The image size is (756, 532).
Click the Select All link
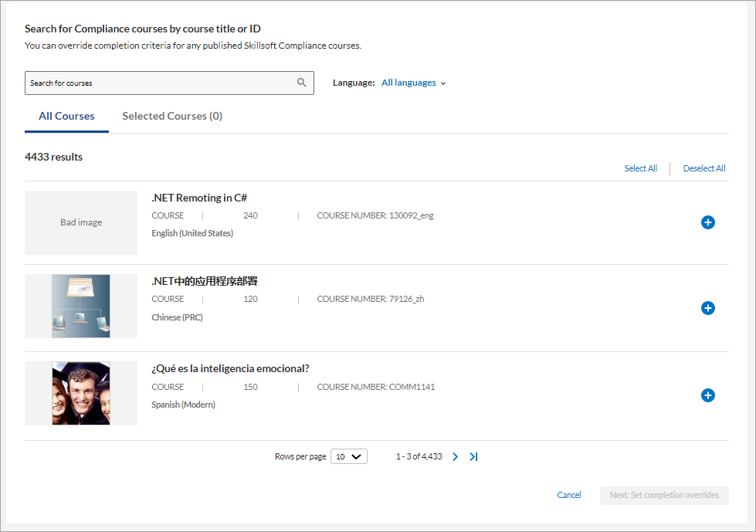tap(640, 168)
